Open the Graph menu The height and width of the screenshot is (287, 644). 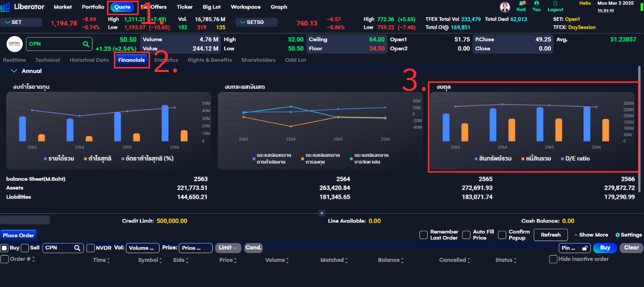click(279, 7)
